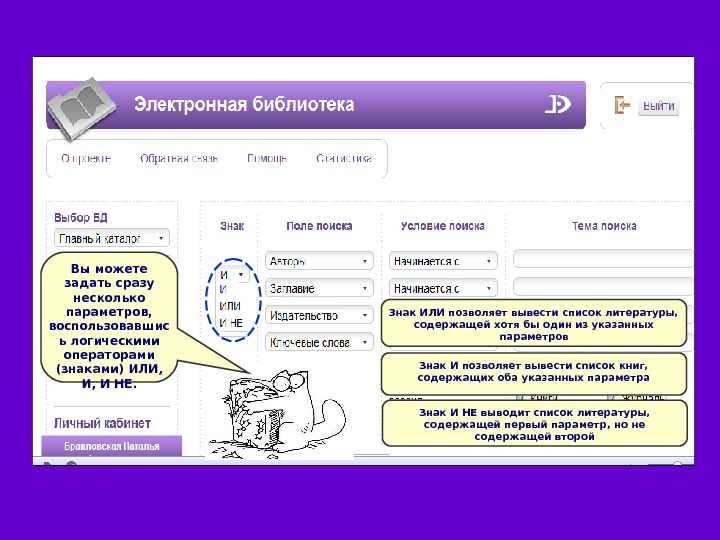Click the Поле поиска column header
The height and width of the screenshot is (540, 720).
pos(319,226)
